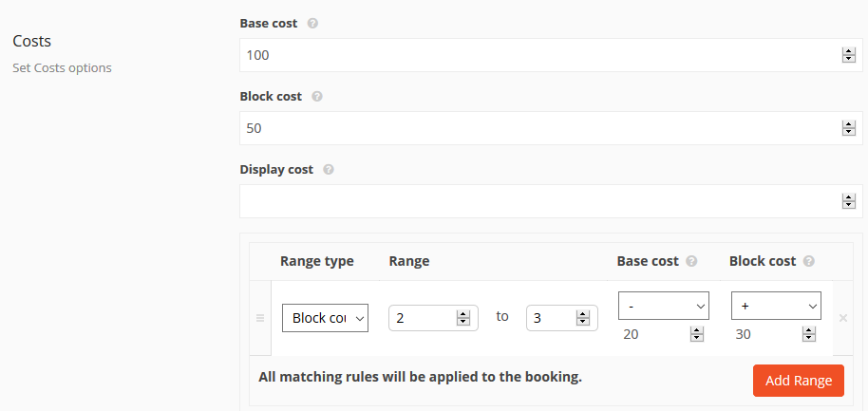Open the Base cost minus operator dropdown

(x=664, y=306)
